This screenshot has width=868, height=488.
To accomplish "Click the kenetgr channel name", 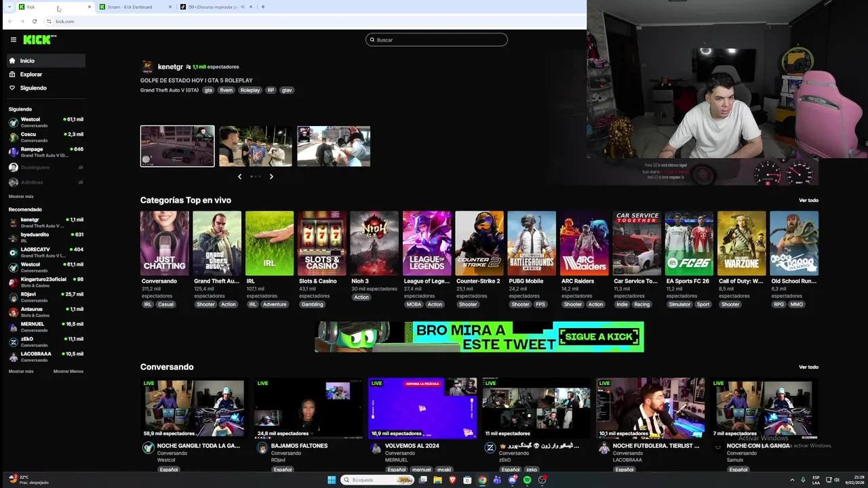I will pyautogui.click(x=170, y=66).
